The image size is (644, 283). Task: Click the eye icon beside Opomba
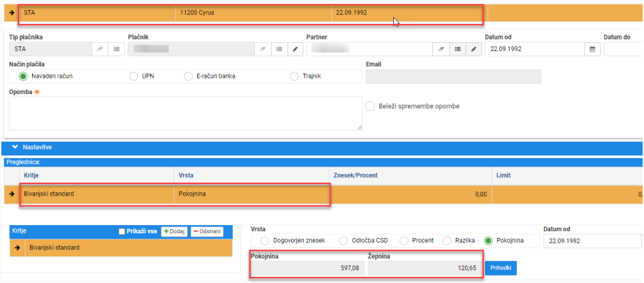coord(37,92)
